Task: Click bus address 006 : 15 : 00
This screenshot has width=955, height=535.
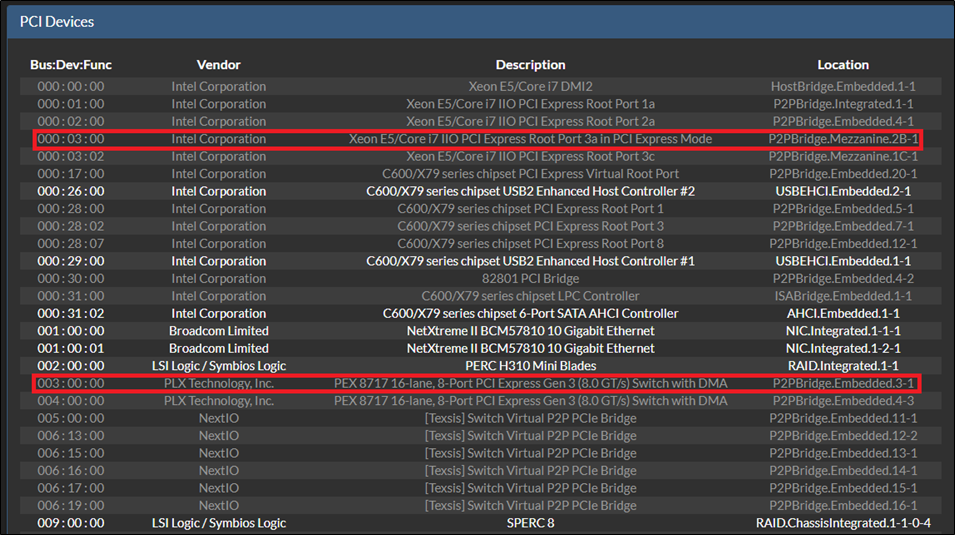Action: pyautogui.click(x=71, y=453)
